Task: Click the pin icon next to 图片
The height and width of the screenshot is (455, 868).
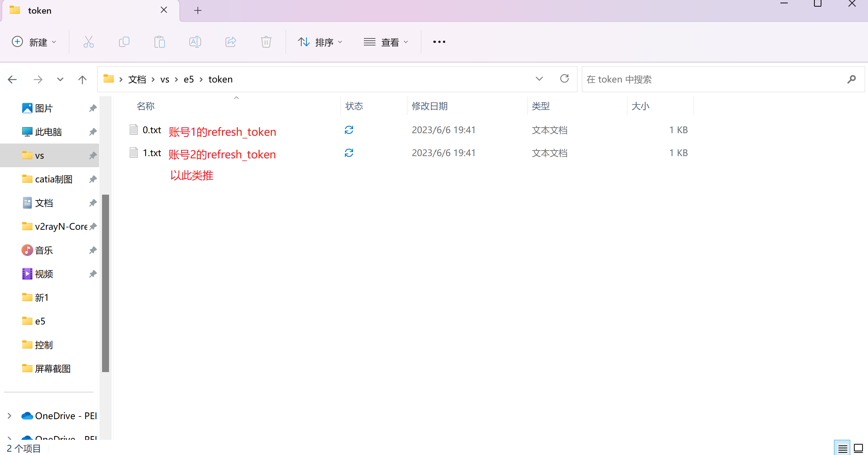Action: point(93,108)
